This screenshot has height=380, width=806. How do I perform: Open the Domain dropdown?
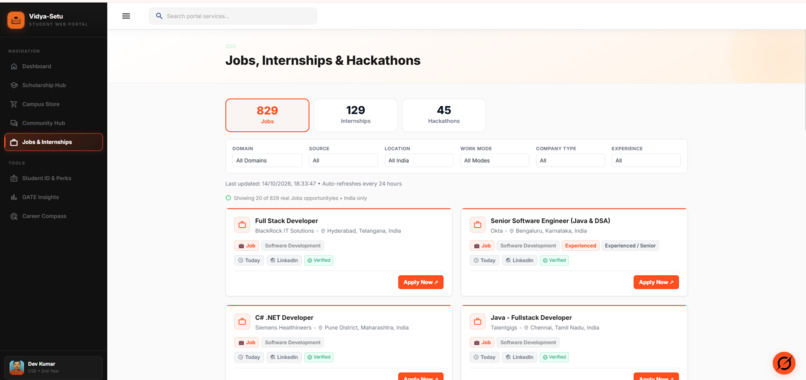(x=267, y=160)
